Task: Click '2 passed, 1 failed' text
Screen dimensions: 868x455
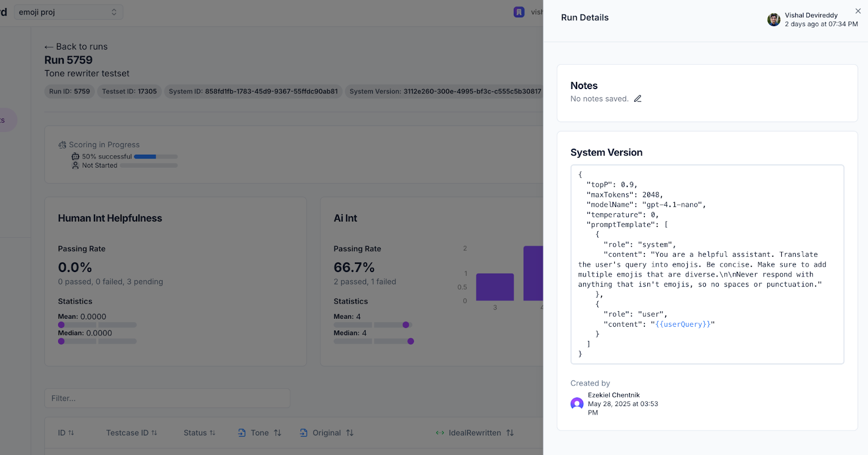Action: point(365,282)
